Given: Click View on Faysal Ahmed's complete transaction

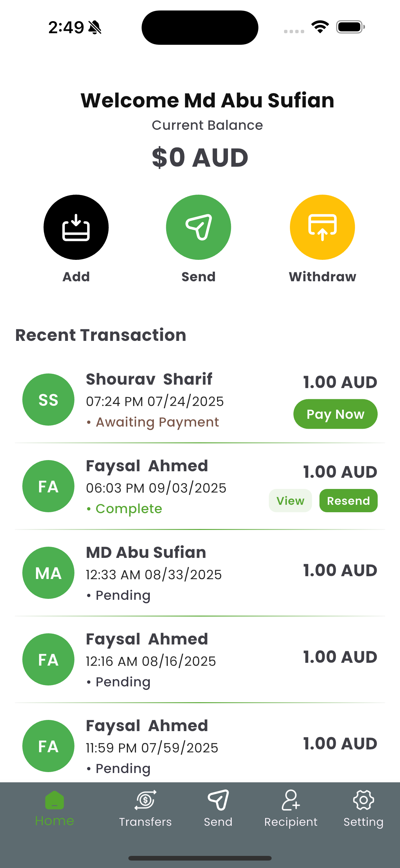Looking at the screenshot, I should [290, 501].
